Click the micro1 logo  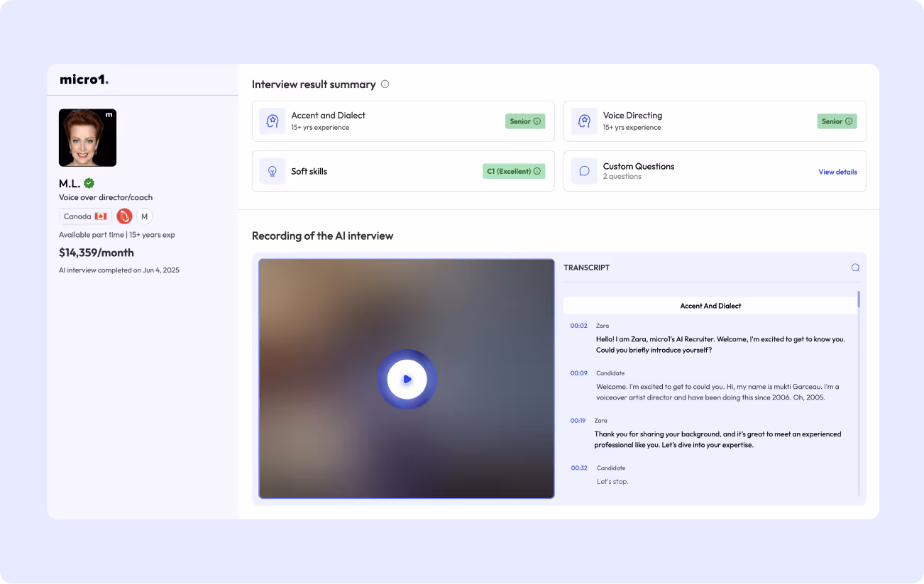[84, 79]
